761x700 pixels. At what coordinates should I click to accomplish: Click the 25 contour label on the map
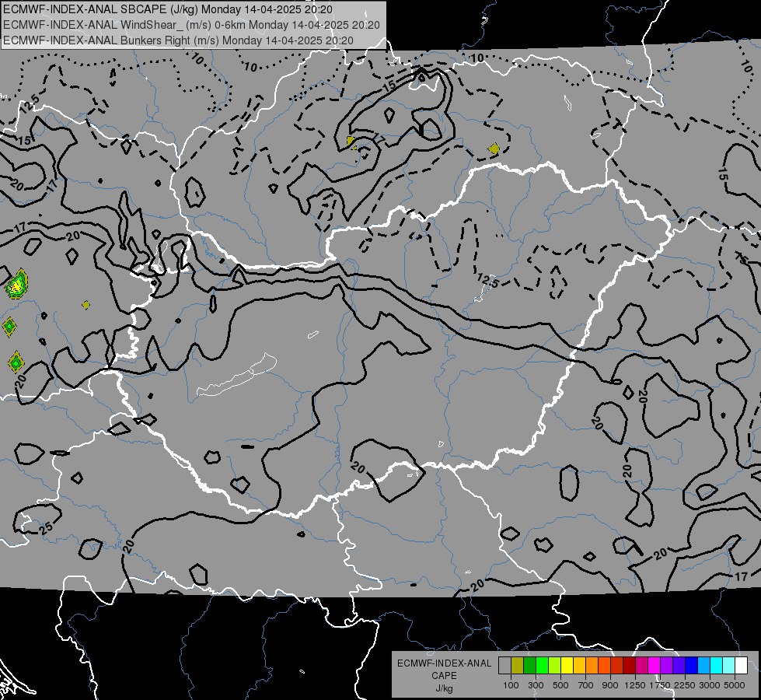pyautogui.click(x=46, y=528)
